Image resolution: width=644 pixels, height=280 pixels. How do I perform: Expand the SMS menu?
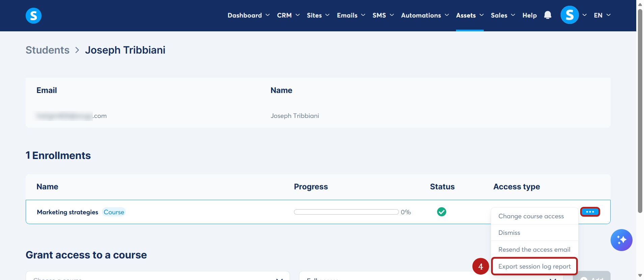pyautogui.click(x=383, y=15)
